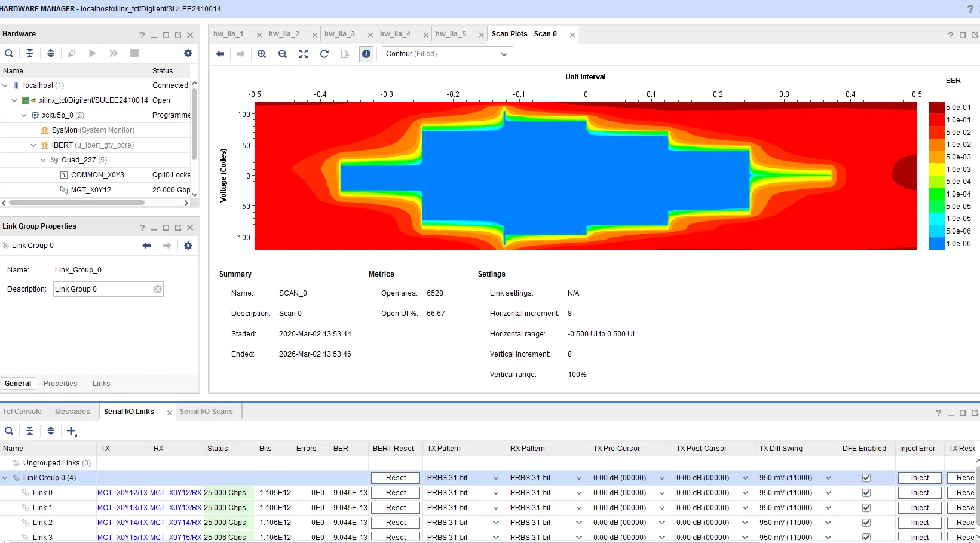Toggle DFE Enabled checkbox for Link Group 0

pos(866,478)
